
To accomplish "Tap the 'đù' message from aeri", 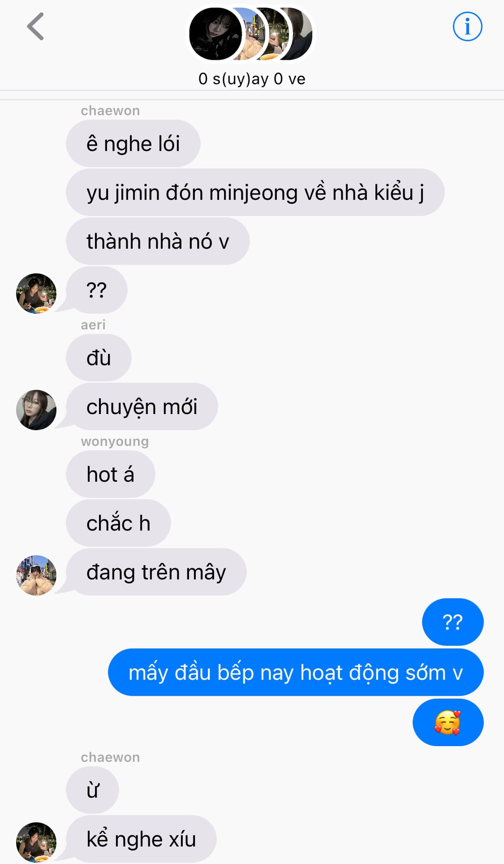I will [x=99, y=358].
